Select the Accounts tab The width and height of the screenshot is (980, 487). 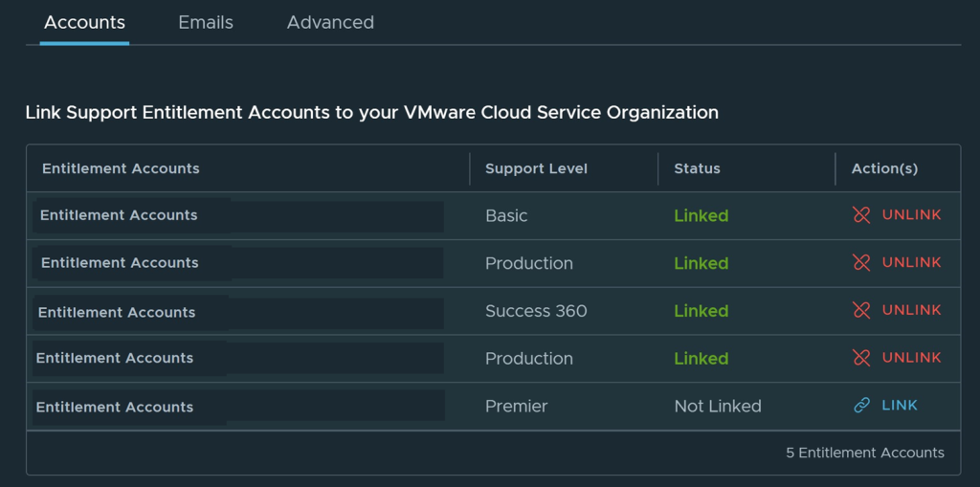[84, 22]
